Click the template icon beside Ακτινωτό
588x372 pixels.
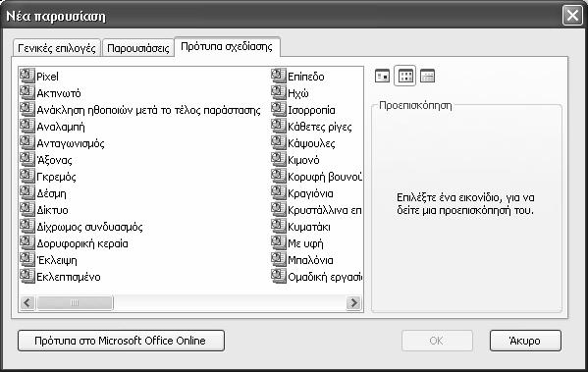click(27, 92)
